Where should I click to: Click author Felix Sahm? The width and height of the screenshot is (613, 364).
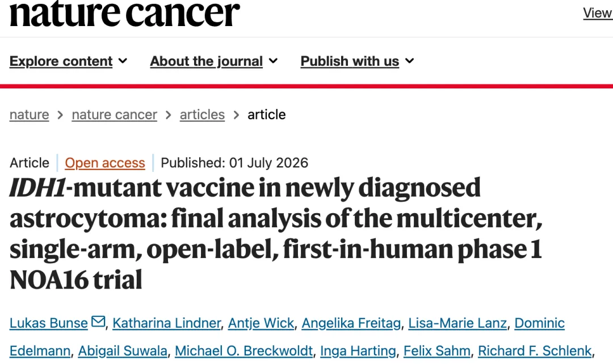tap(436, 351)
